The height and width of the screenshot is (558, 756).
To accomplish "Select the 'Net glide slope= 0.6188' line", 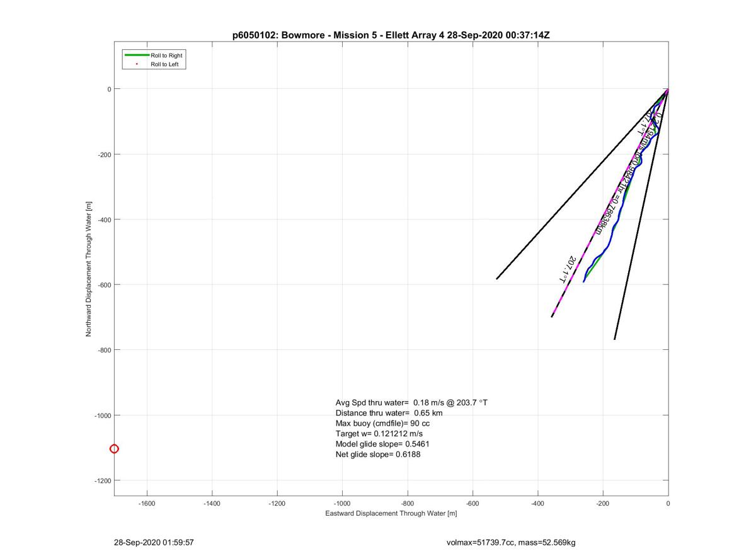I will pos(378,454).
